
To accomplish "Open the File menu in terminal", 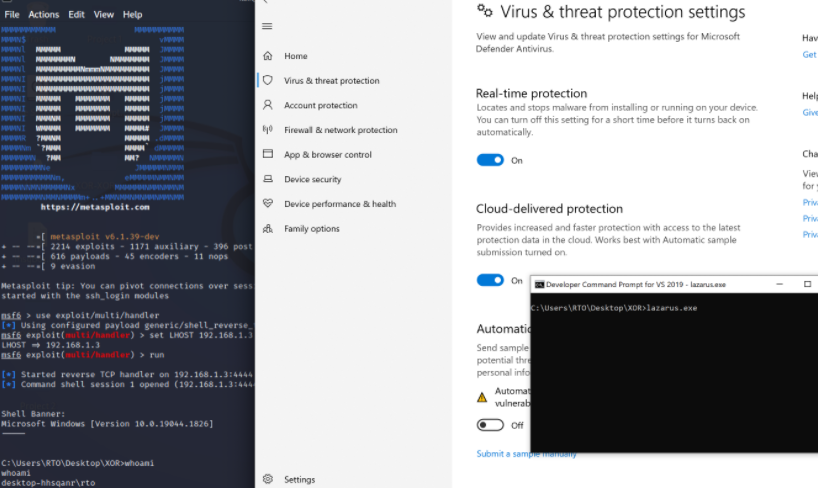I will pyautogui.click(x=11, y=15).
